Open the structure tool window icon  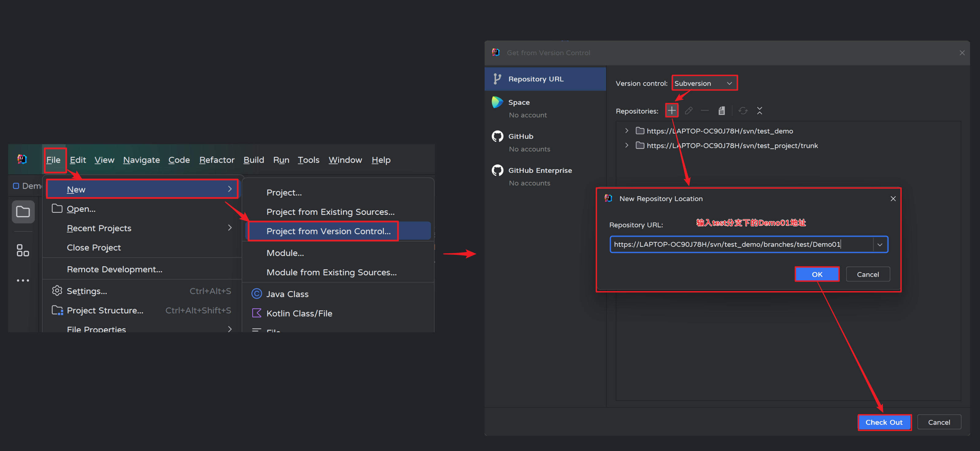click(x=23, y=250)
